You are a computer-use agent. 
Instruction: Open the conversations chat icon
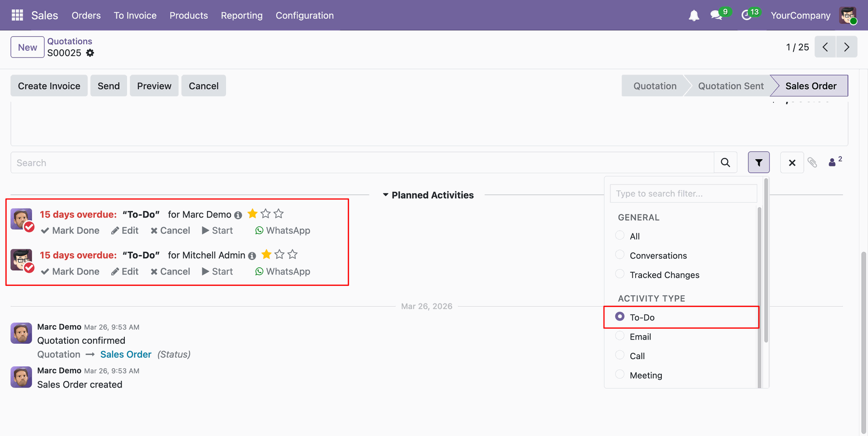click(x=716, y=15)
